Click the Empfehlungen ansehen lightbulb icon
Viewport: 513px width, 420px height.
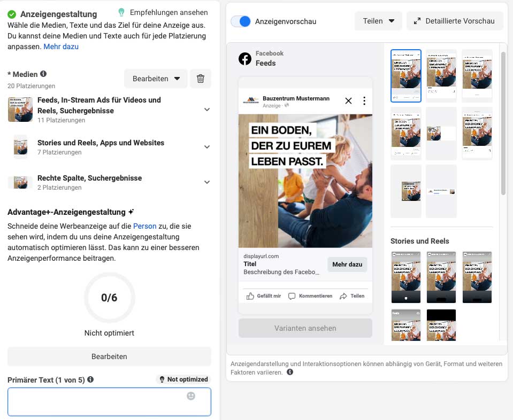(122, 12)
